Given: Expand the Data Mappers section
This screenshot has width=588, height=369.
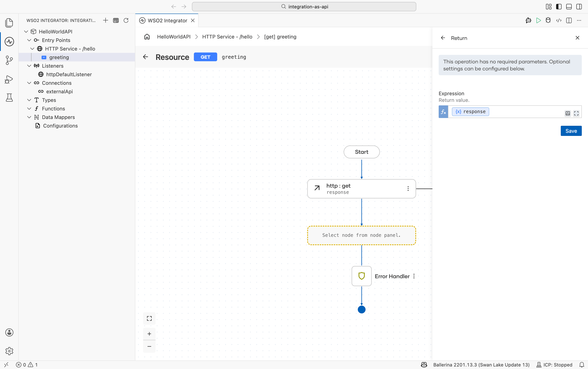Looking at the screenshot, I should [29, 117].
